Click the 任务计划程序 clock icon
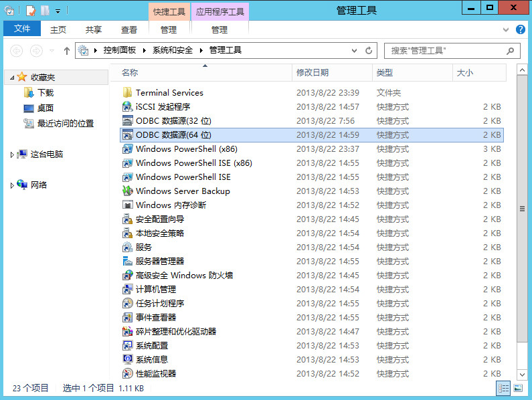 (x=128, y=303)
